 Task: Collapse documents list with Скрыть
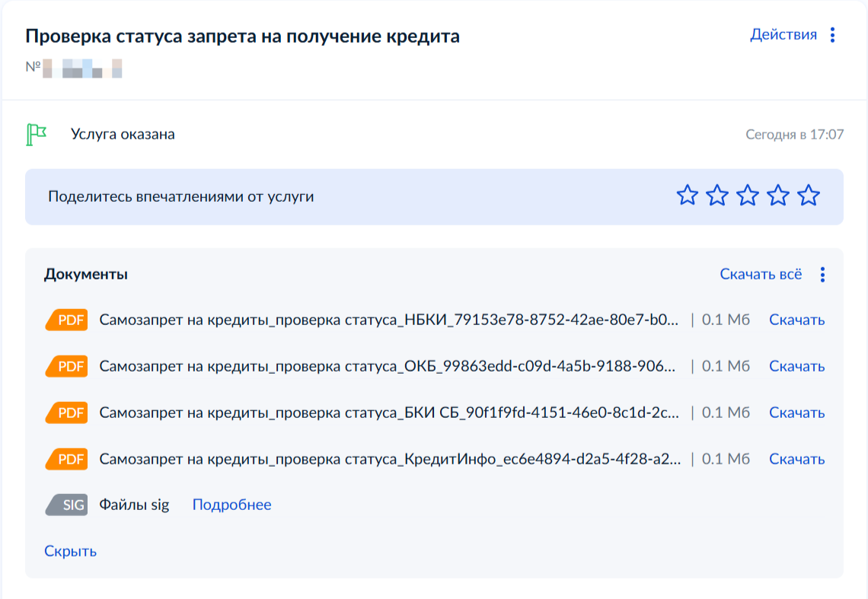[x=70, y=551]
